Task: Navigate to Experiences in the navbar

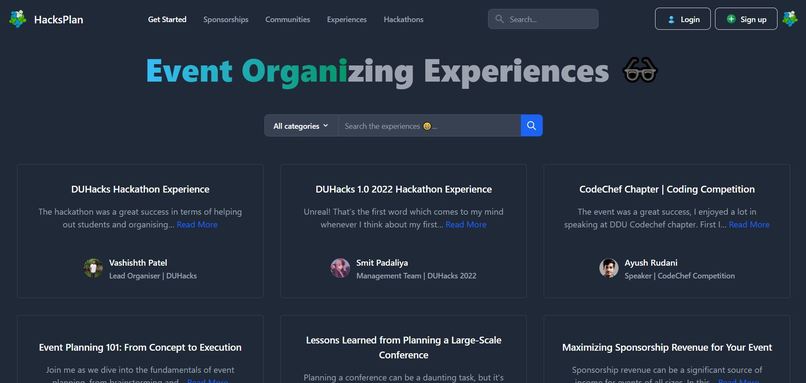Action: tap(347, 20)
